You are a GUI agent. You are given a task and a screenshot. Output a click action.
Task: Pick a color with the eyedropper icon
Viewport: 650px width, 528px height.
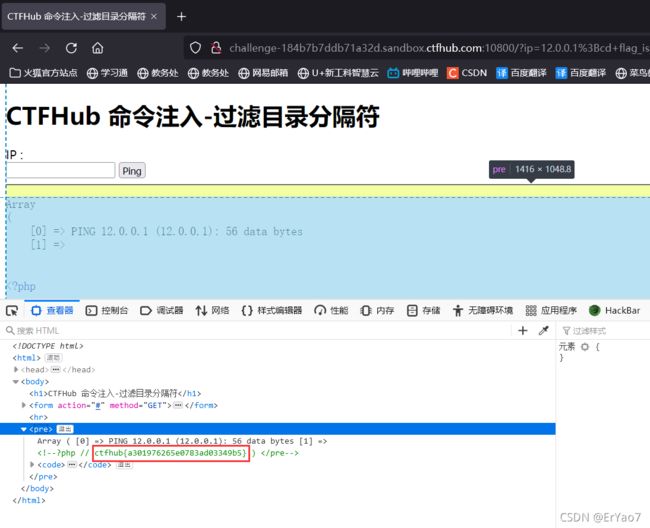543,330
